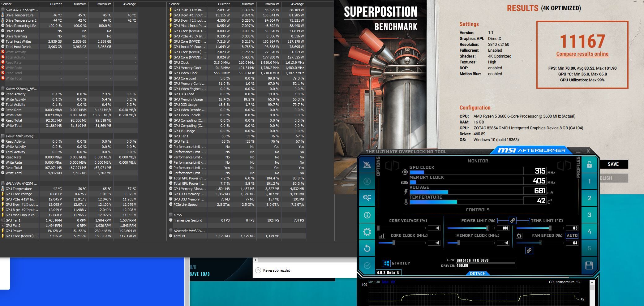The image size is (644, 306).
Task: Open Afterburner settings gear in the sidebar
Action: [367, 232]
